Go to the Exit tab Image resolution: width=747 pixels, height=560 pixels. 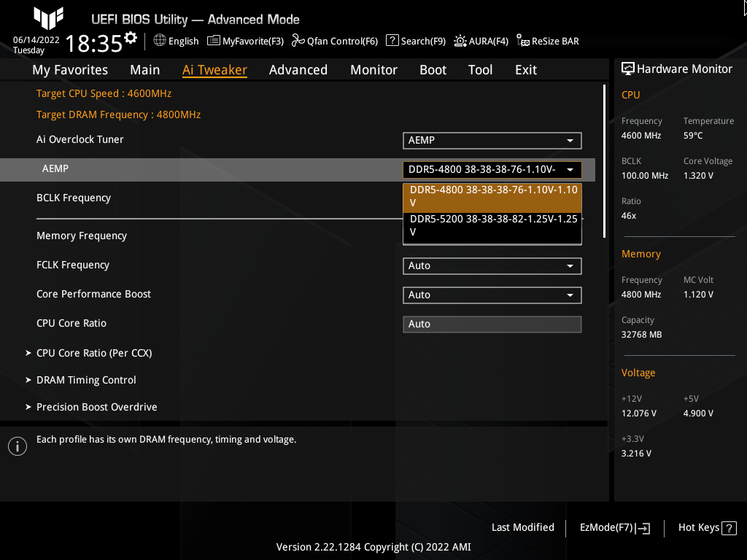pyautogui.click(x=526, y=70)
